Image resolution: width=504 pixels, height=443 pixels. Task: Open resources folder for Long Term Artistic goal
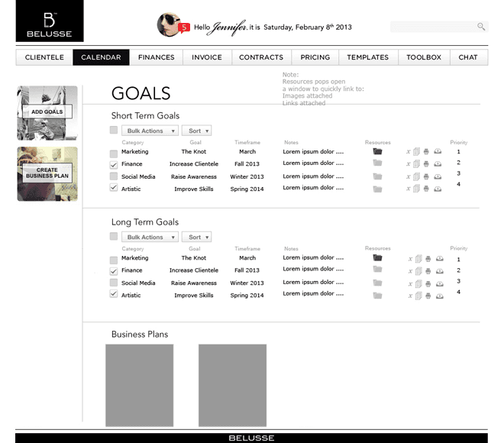377,296
